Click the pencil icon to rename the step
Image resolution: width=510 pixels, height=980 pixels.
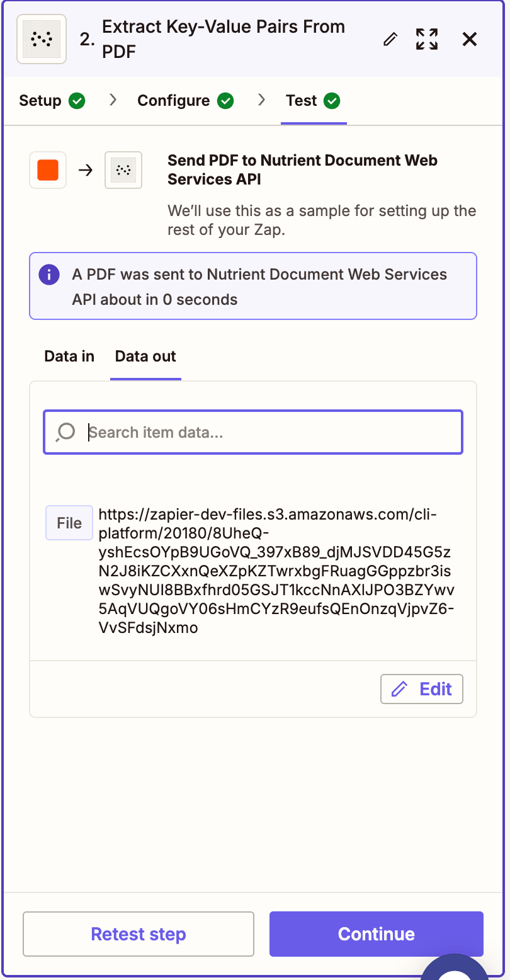[x=389, y=38]
